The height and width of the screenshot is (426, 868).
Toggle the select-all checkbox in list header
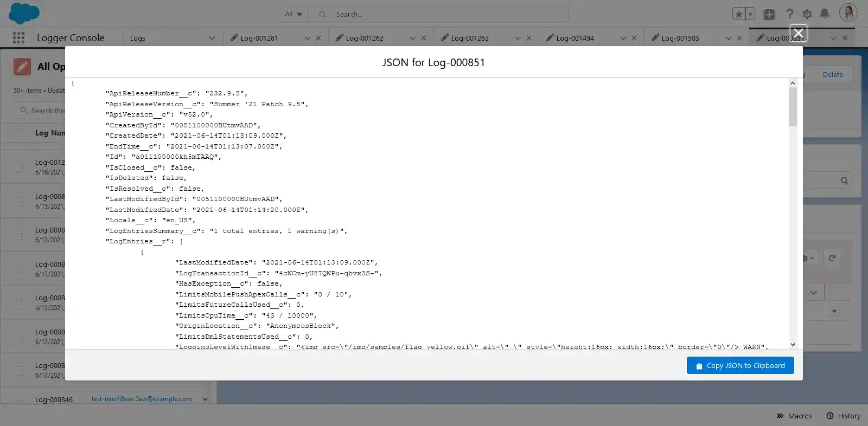[18, 133]
